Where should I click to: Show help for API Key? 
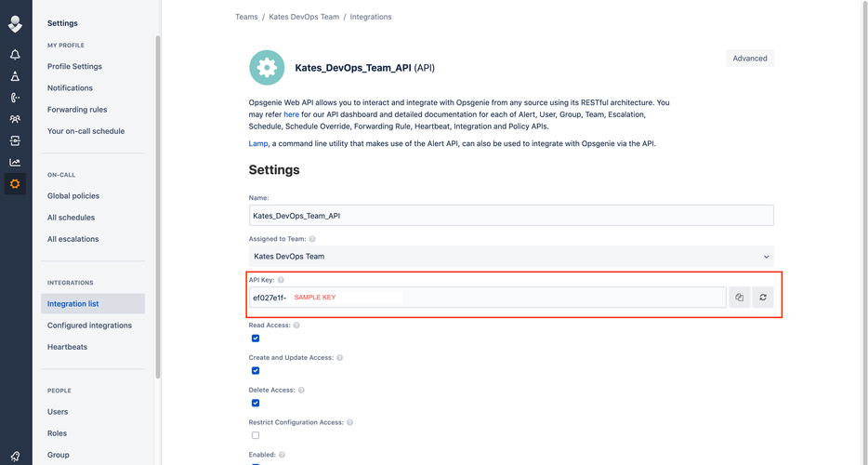click(x=281, y=280)
